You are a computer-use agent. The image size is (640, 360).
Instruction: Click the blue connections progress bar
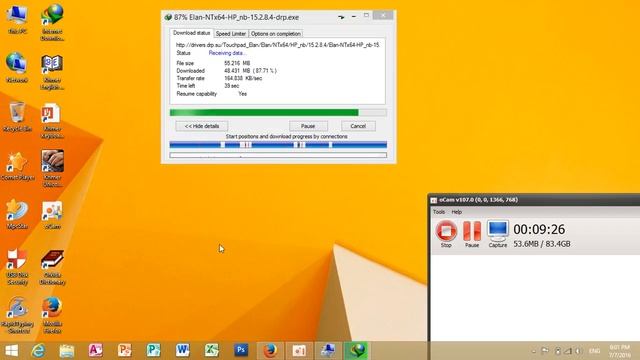point(278,144)
